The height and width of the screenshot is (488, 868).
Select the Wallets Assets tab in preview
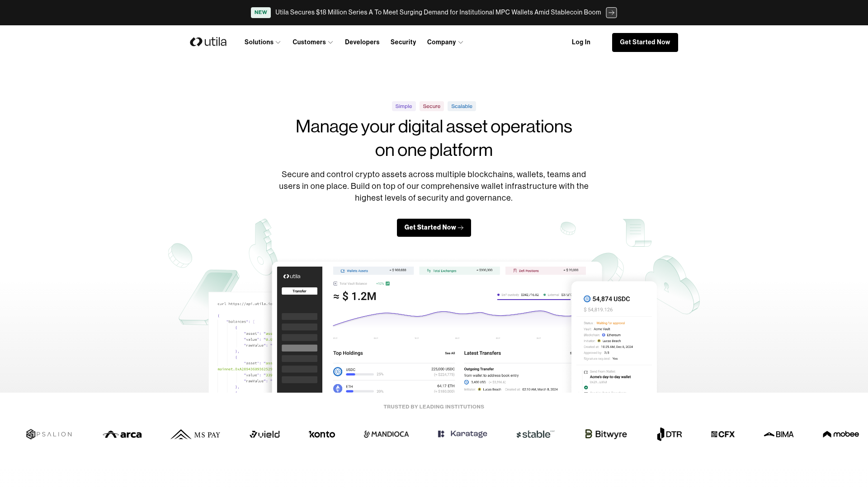373,271
